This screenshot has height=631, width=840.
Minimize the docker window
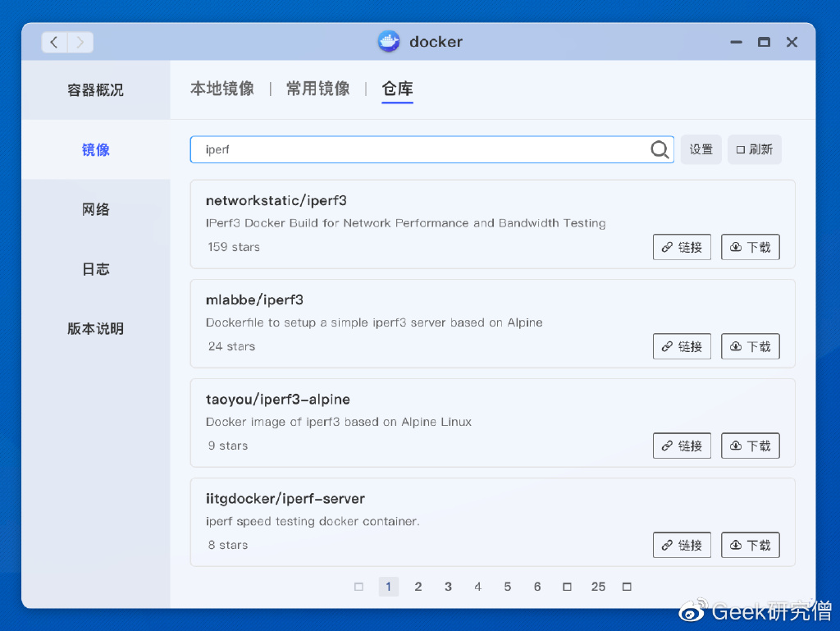(736, 42)
